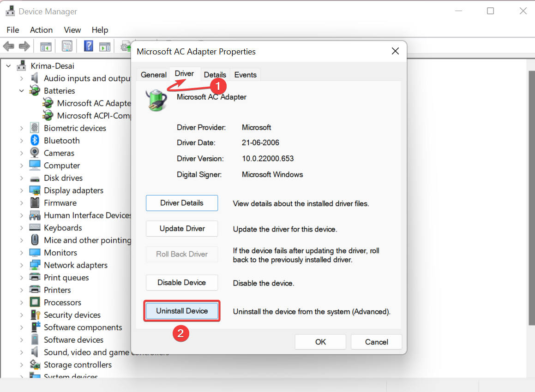Screen dimensions: 535x392
Task: Click the Digital Signer value Microsoft Windows
Action: 272,174
